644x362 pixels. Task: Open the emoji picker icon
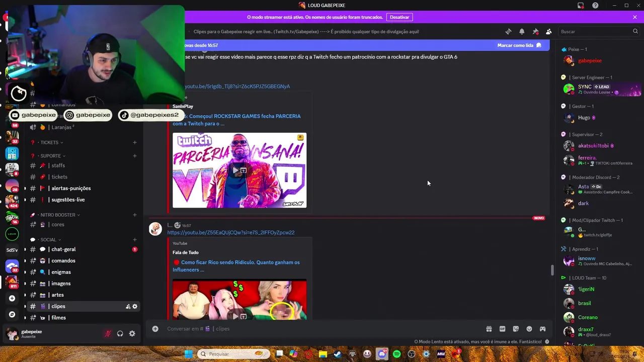(x=529, y=329)
